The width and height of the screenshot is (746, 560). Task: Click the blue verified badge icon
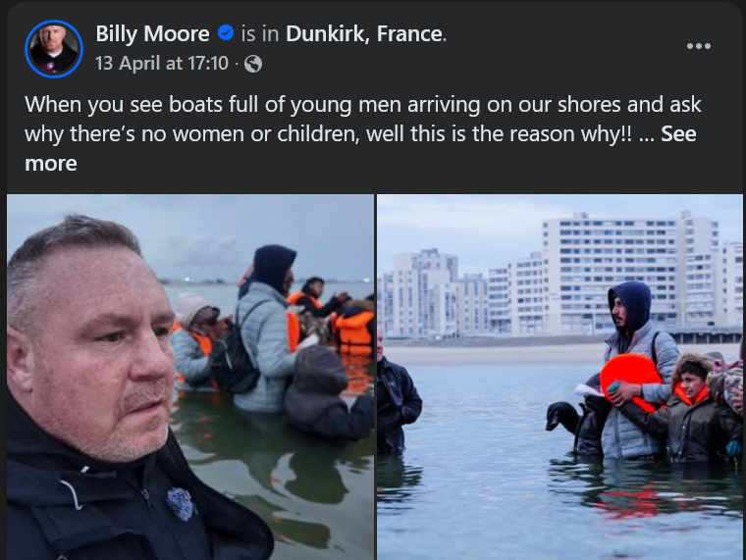pos(226,33)
